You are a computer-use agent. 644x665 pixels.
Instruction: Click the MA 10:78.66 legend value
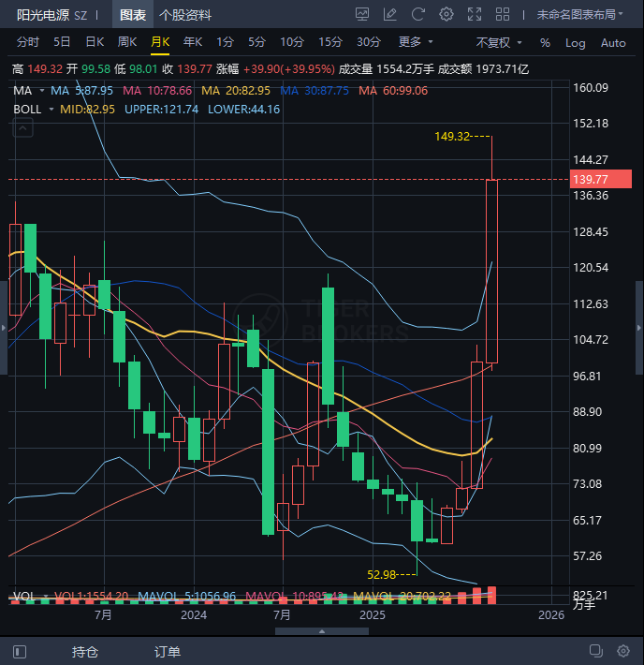coord(157,91)
